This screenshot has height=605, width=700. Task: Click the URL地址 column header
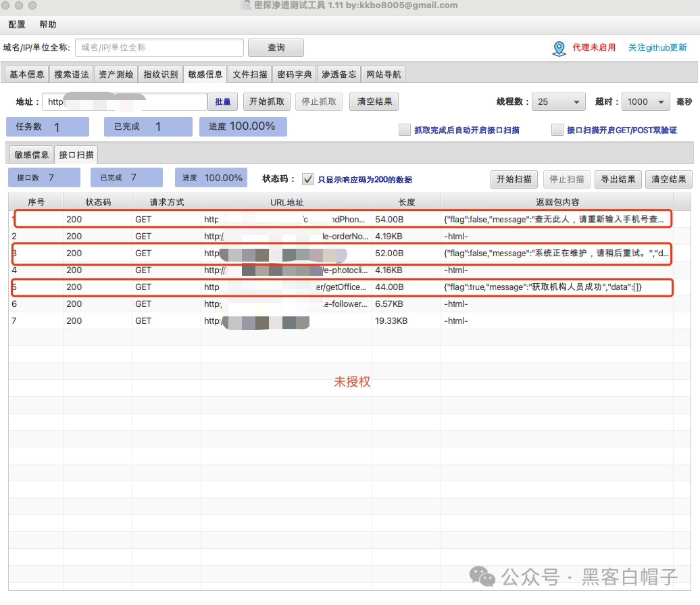tap(286, 202)
